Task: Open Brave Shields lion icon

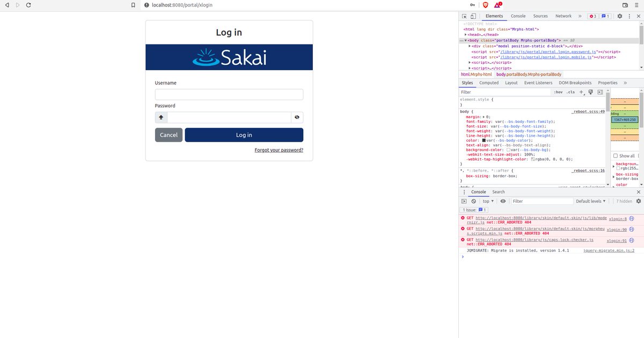Action: [486, 5]
